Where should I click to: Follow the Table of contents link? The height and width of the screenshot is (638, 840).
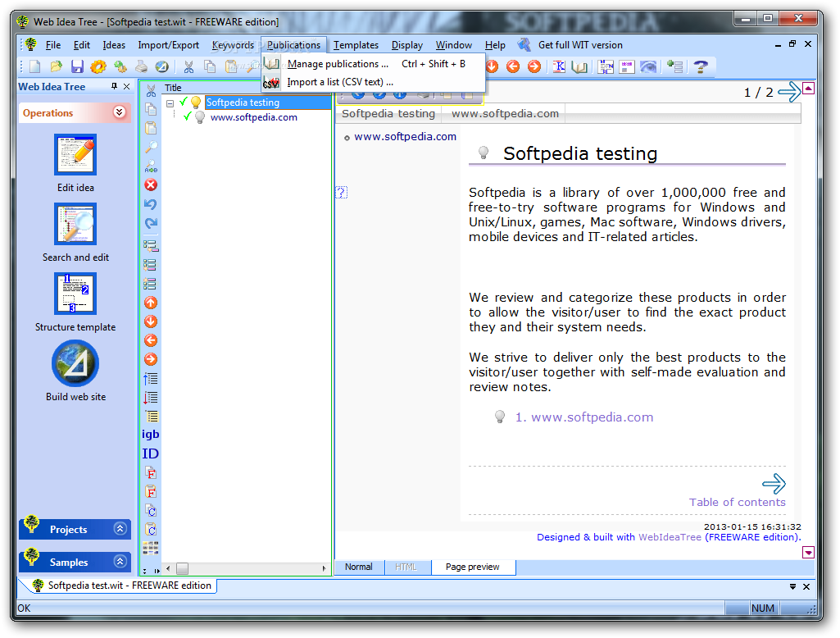point(737,503)
